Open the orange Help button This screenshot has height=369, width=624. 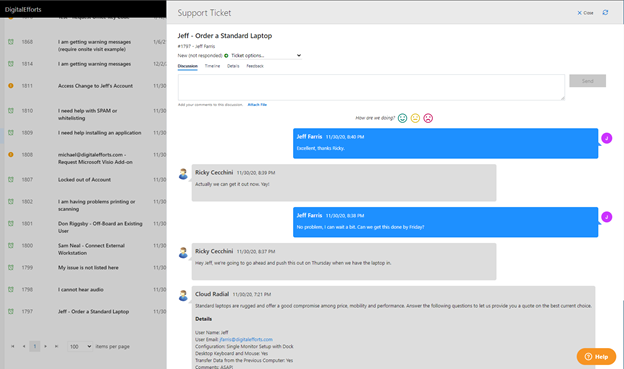point(596,357)
